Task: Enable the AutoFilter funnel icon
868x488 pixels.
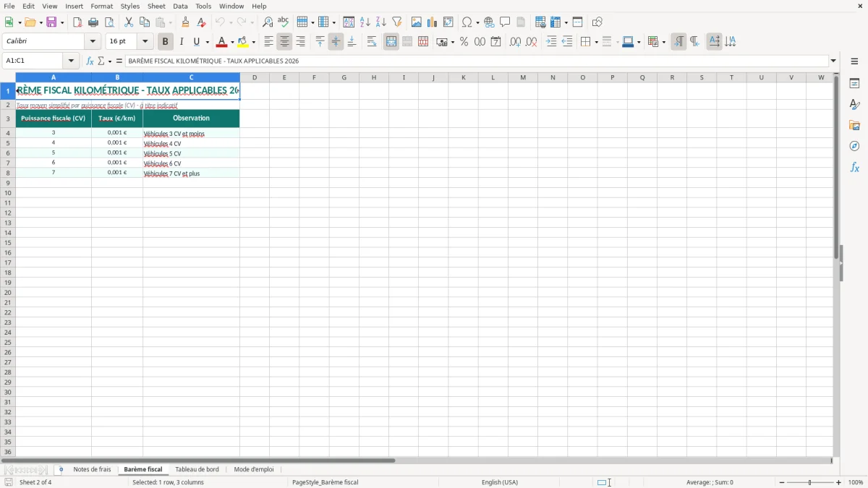Action: 397,22
